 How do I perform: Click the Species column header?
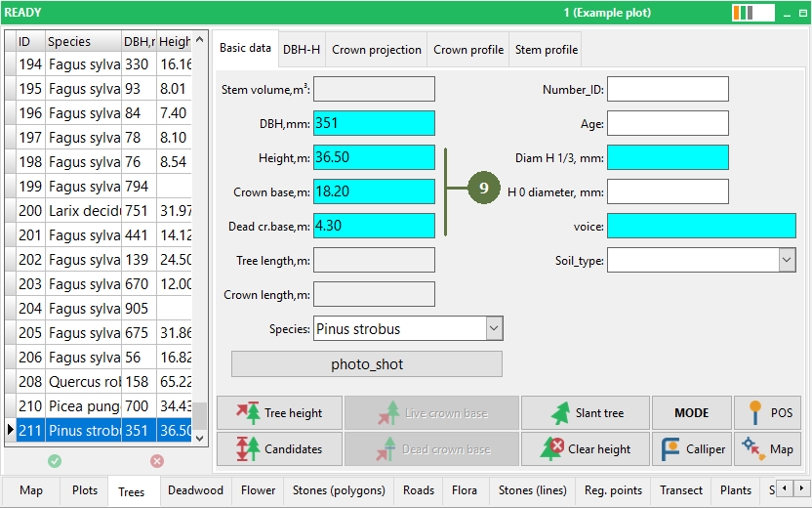83,41
